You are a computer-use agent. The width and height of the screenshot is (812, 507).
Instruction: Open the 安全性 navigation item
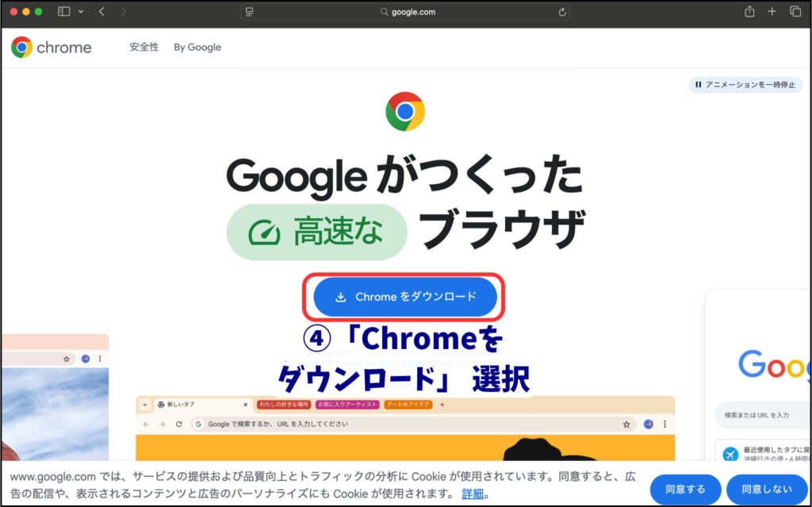coord(144,47)
